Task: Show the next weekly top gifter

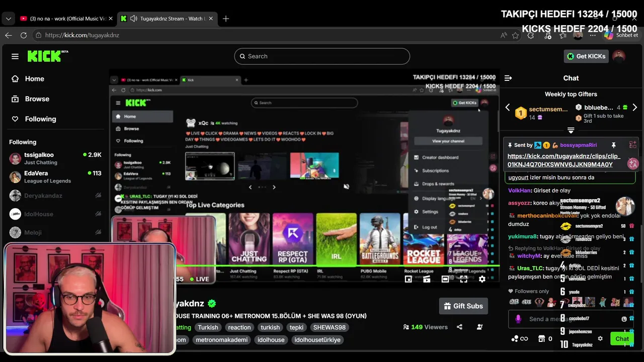Action: tap(634, 107)
